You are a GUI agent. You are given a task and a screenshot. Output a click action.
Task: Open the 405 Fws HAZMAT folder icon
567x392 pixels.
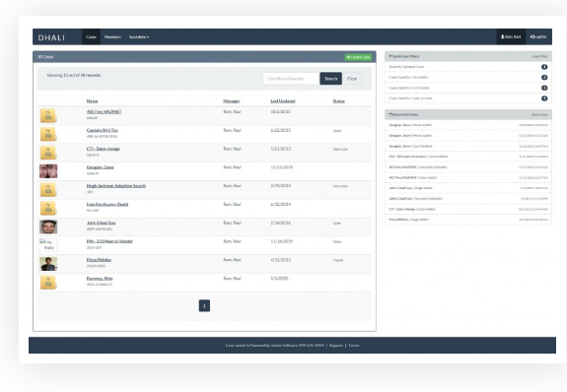pyautogui.click(x=48, y=116)
